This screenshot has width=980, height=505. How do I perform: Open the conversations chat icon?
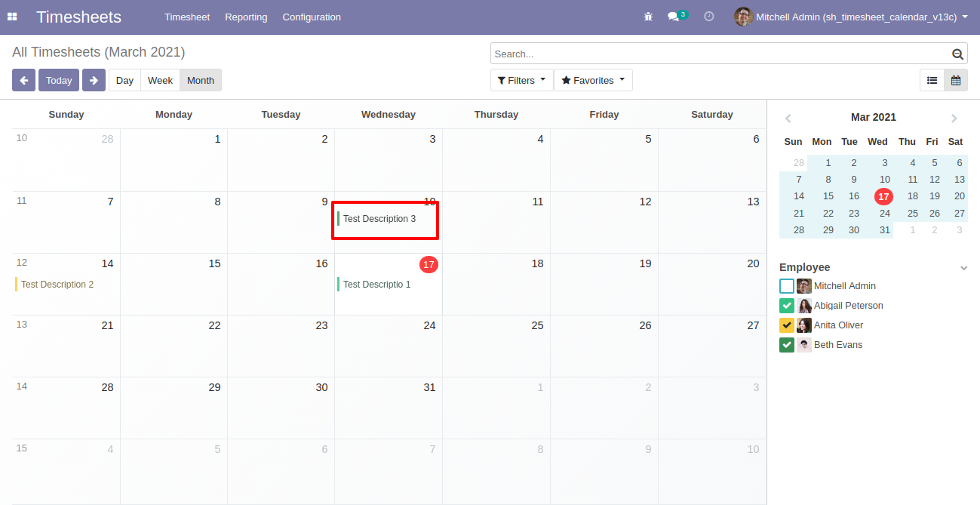coord(674,17)
